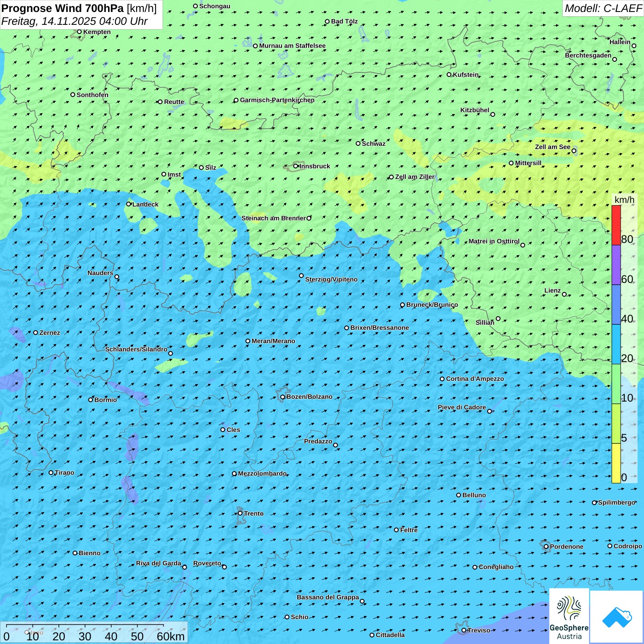Select the Belluno city label
The image size is (644, 644).
(x=474, y=495)
